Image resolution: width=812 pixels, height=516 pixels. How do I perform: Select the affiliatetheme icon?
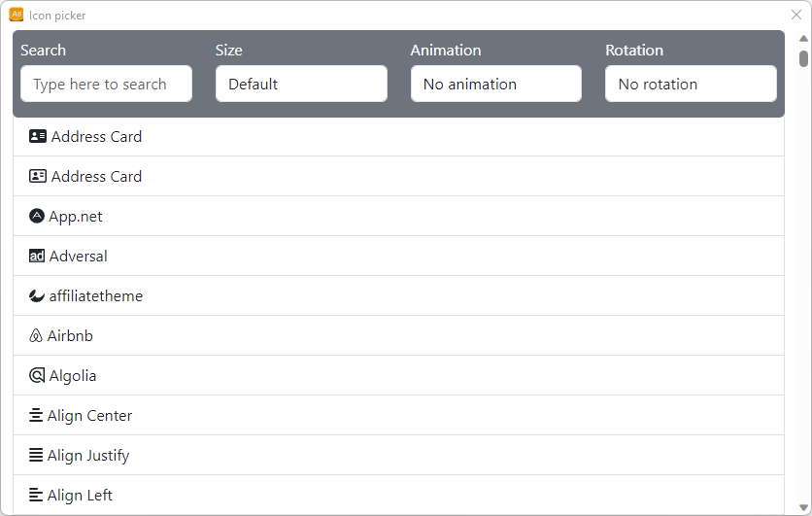coord(36,295)
